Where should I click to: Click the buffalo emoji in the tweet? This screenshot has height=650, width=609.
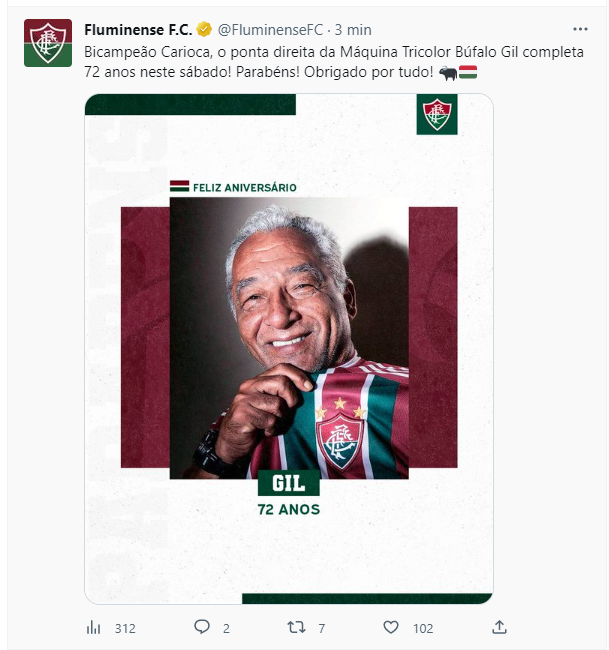448,73
